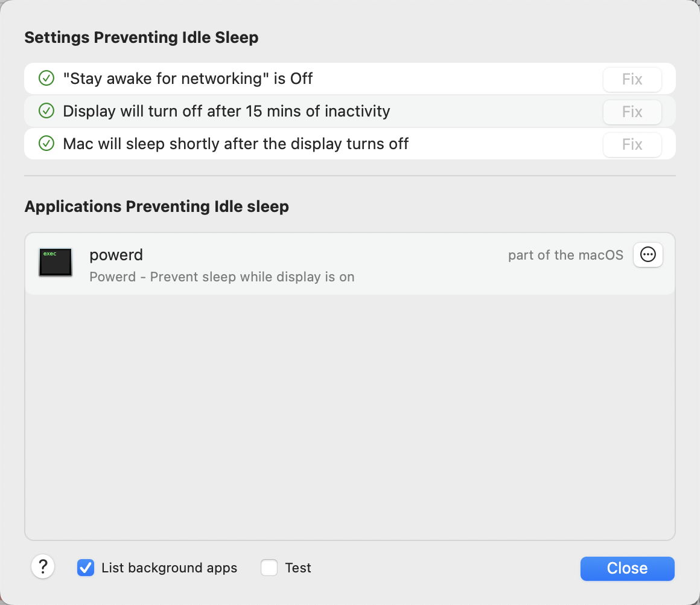This screenshot has height=605, width=700.
Task: Click the green checkmark beside the networking setting
Action: click(46, 78)
